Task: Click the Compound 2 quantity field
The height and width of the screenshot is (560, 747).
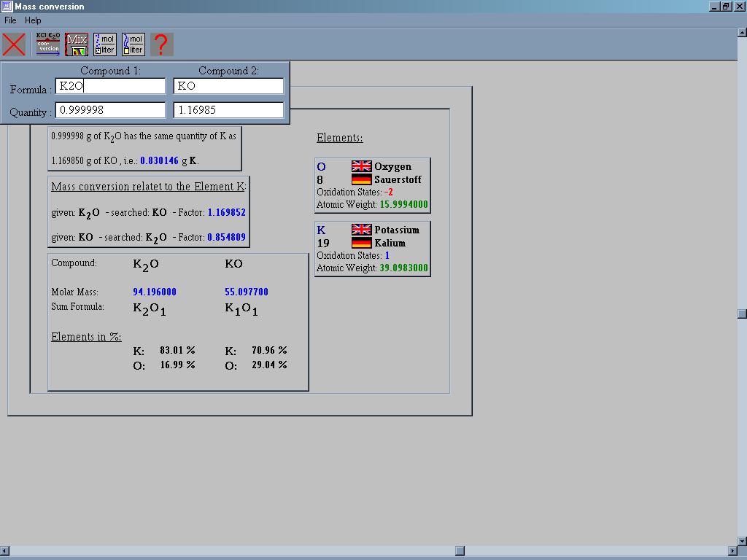Action: coord(228,110)
